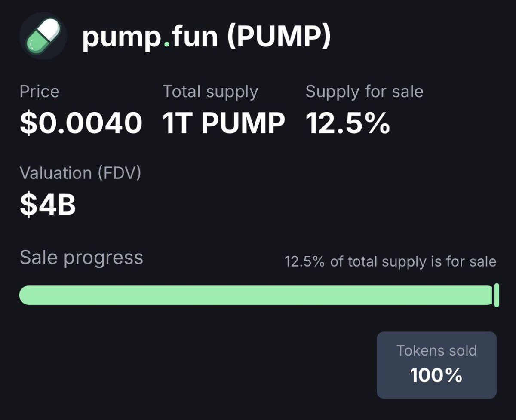Click the progress bar end marker
The height and width of the screenshot is (420, 516).
pyautogui.click(x=497, y=295)
